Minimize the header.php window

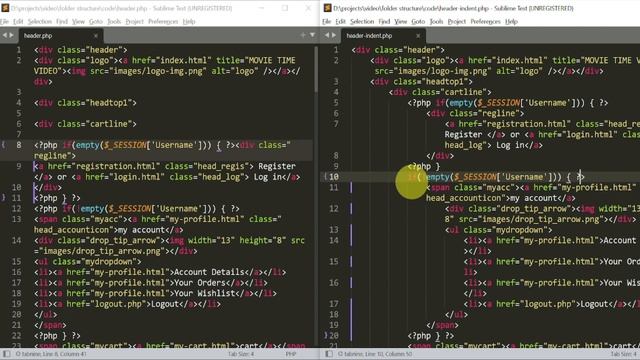coord(262,8)
